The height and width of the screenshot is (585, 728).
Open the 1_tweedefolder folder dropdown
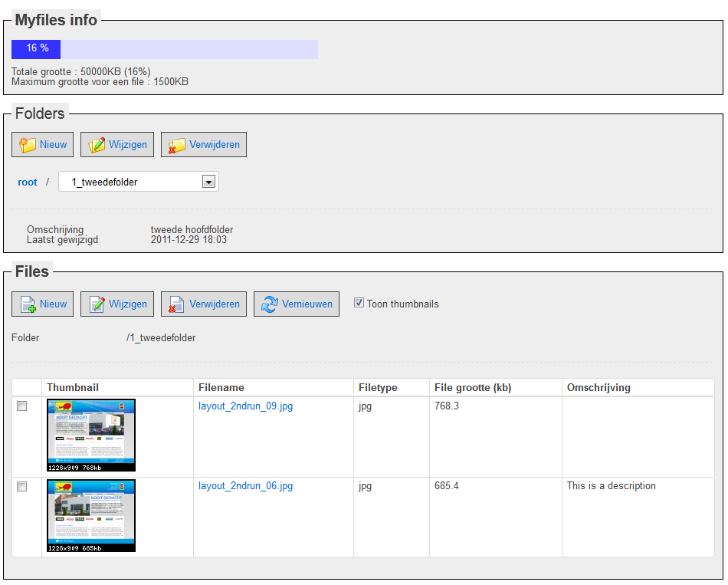click(130, 182)
